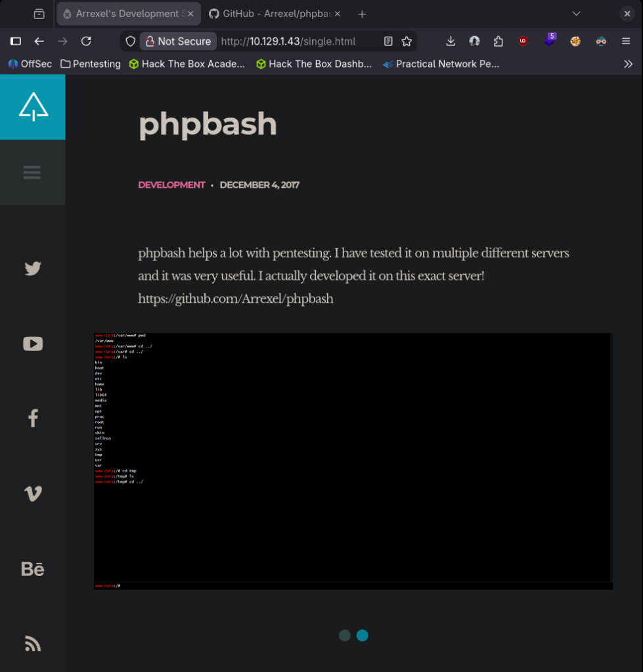Expand the bookmarks overflow chevron
Viewport: 643px width, 672px height.
[628, 64]
